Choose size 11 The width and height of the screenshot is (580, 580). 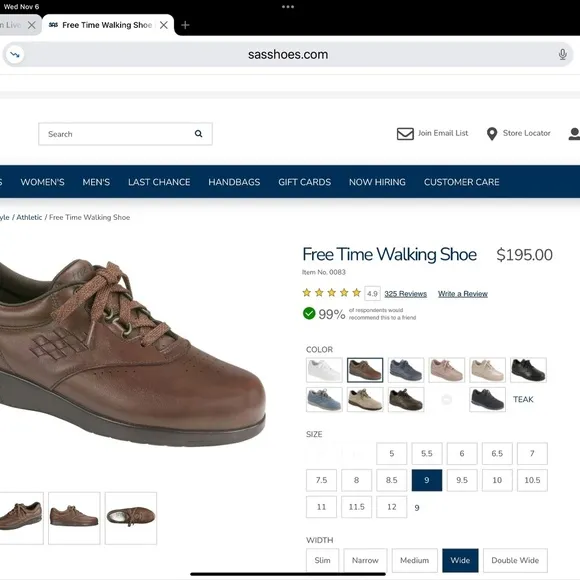321,507
